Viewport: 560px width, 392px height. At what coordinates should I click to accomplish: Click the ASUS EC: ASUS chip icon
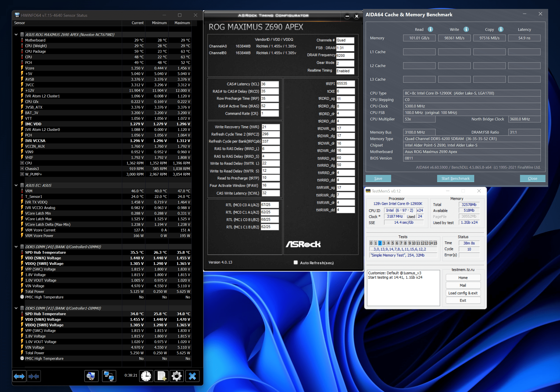tap(22, 185)
